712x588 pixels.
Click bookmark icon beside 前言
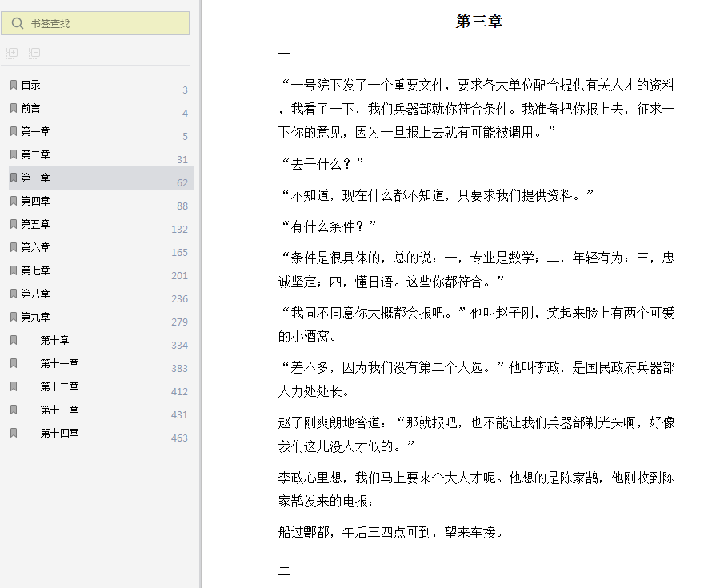coord(14,108)
